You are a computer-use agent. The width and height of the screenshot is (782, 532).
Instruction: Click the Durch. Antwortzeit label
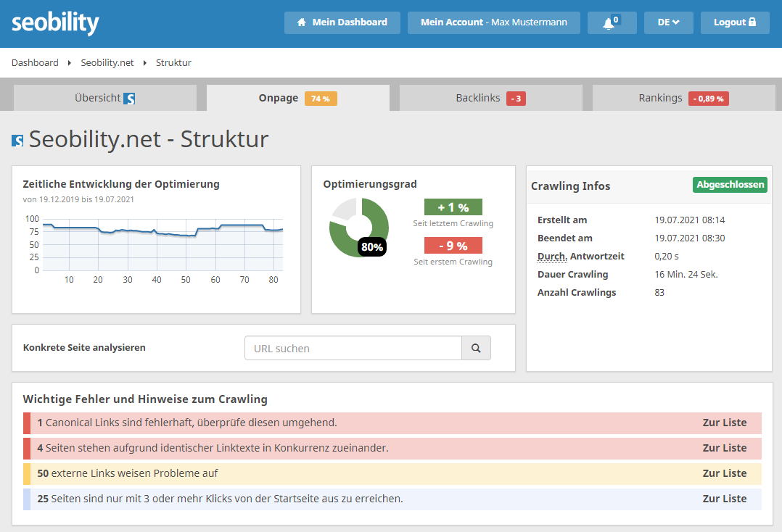[x=581, y=257]
